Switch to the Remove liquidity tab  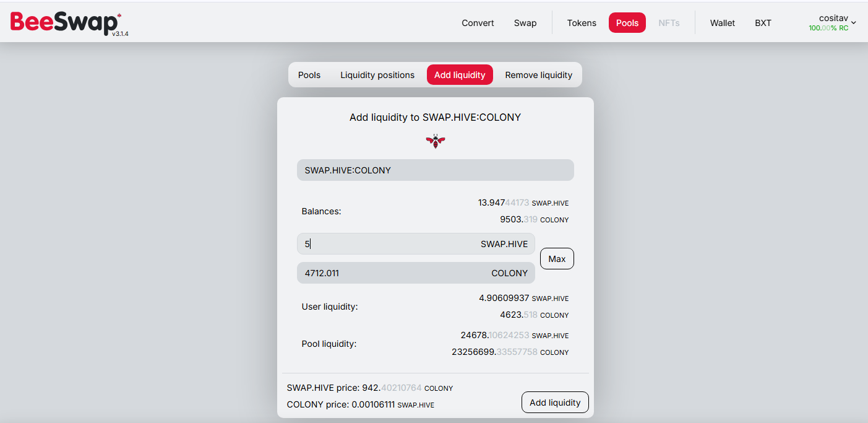pyautogui.click(x=539, y=75)
